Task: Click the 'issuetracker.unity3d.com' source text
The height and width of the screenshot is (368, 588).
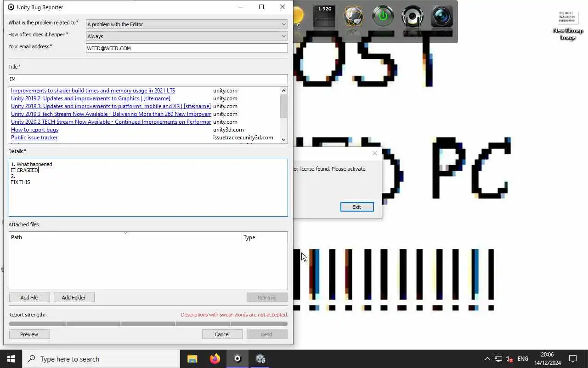Action: pyautogui.click(x=243, y=138)
